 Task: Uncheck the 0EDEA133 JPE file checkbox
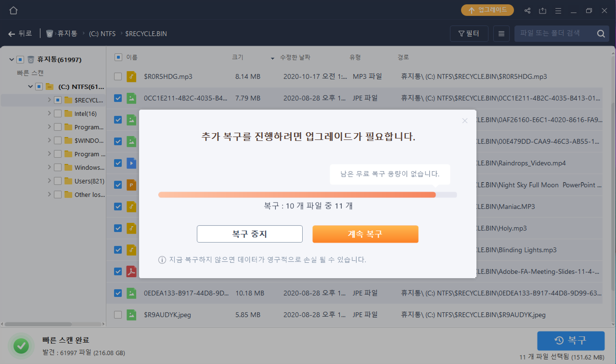point(118,293)
